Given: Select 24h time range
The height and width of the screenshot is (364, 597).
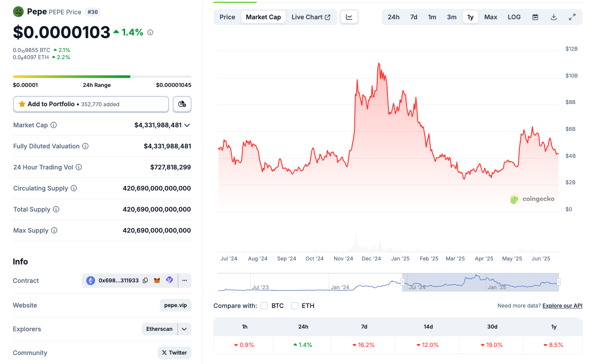Looking at the screenshot, I should (x=393, y=17).
